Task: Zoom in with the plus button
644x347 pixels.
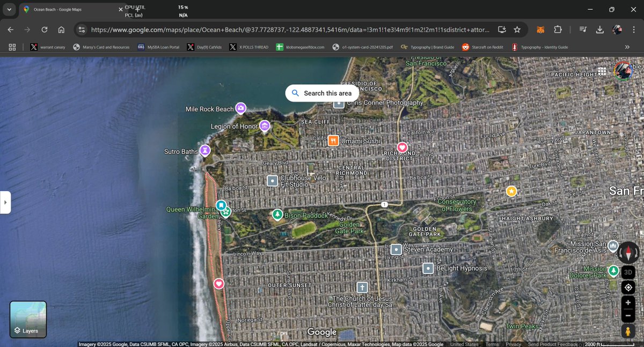Action: (628, 303)
